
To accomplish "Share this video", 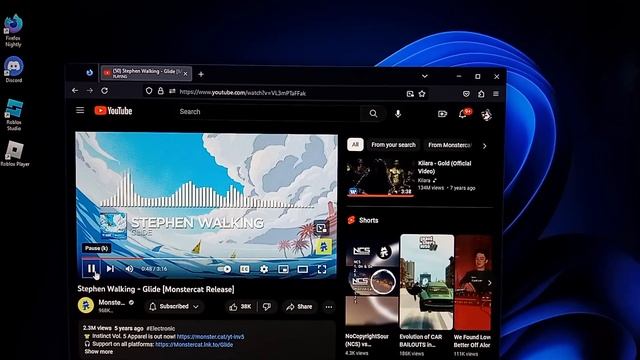I will pos(299,307).
